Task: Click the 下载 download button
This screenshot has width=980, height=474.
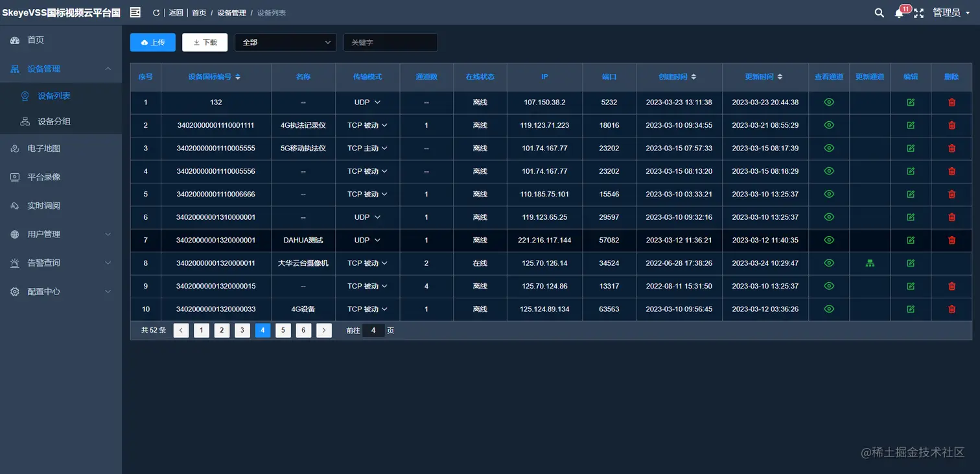Action: (205, 42)
